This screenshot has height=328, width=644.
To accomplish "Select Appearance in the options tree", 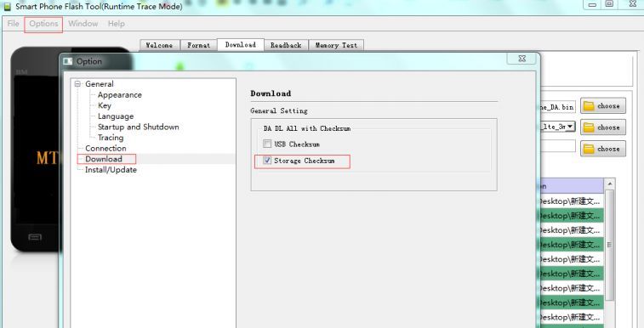I will [119, 94].
